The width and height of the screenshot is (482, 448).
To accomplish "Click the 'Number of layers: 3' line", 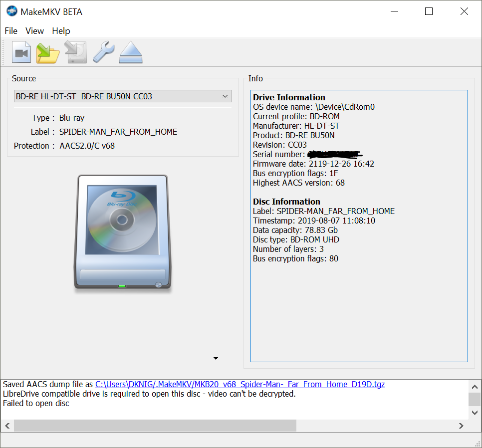I will coord(288,249).
